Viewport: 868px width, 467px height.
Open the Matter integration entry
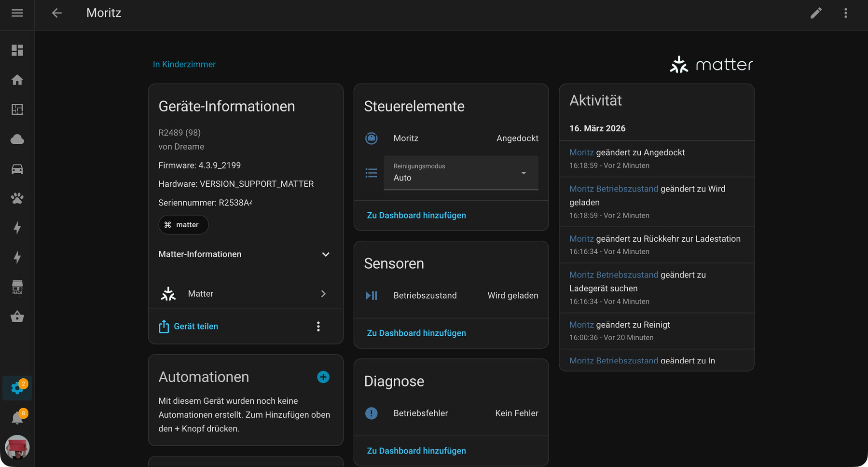(245, 294)
